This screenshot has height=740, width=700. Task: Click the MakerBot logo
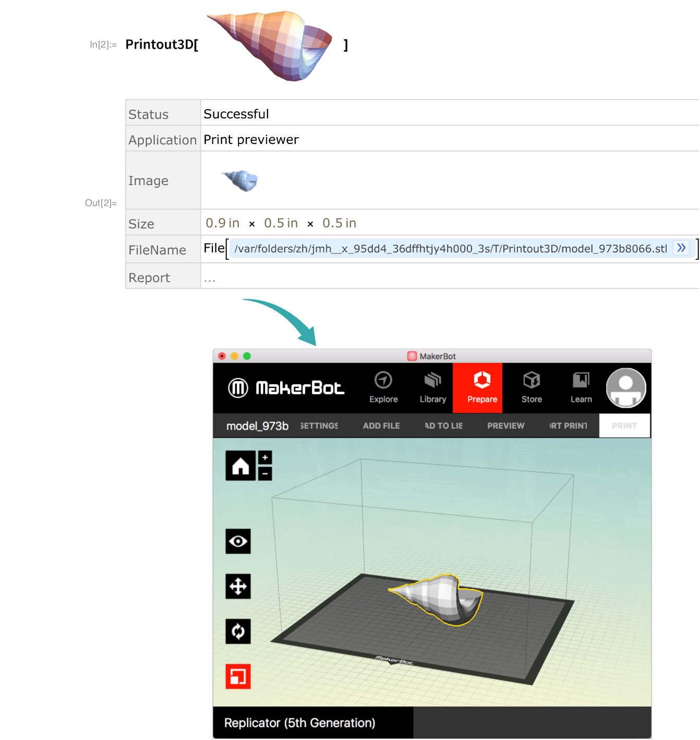pyautogui.click(x=286, y=388)
